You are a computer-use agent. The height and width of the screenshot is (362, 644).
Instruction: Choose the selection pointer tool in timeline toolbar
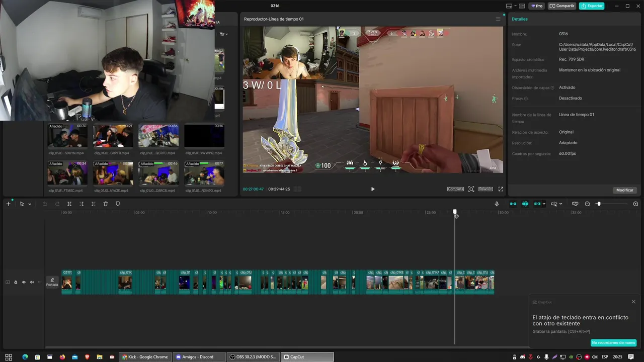[22, 204]
